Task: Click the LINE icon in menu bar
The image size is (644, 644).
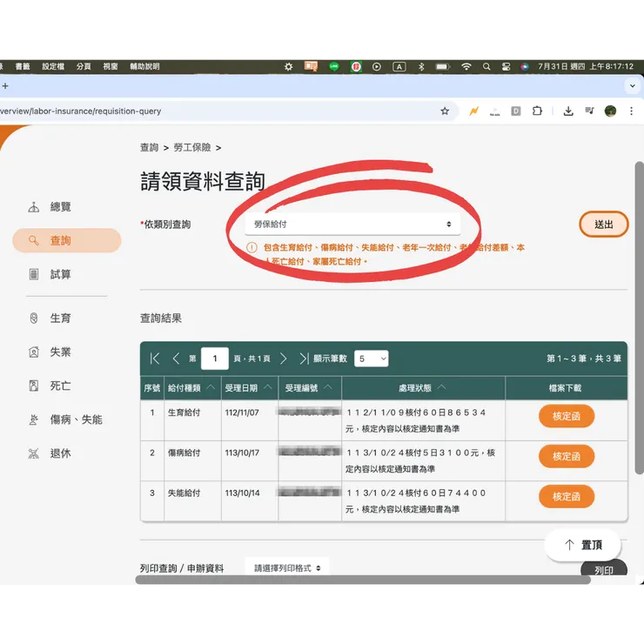Action: click(334, 66)
